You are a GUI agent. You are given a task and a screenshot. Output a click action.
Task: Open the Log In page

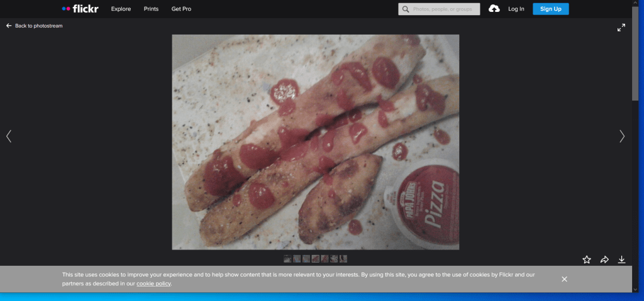[516, 9]
